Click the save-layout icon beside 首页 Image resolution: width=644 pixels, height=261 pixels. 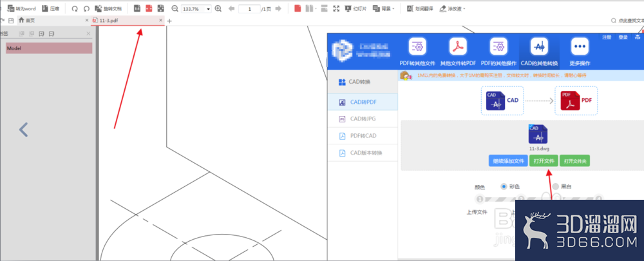(11, 20)
